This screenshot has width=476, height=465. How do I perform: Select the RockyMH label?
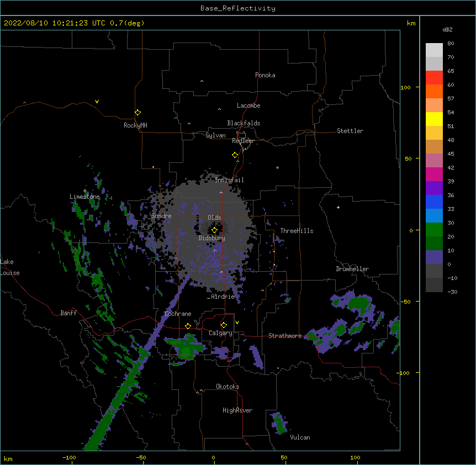pos(135,125)
